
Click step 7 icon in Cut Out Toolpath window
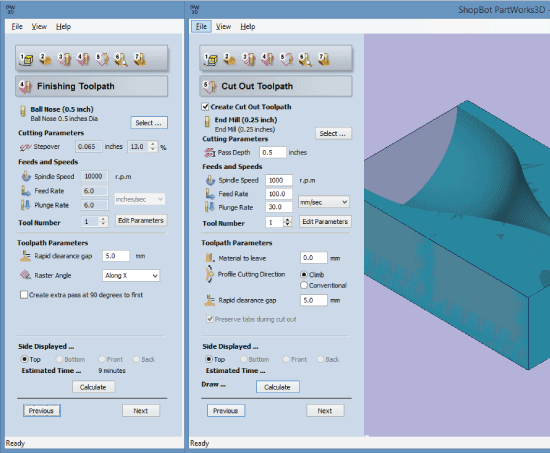coord(324,59)
